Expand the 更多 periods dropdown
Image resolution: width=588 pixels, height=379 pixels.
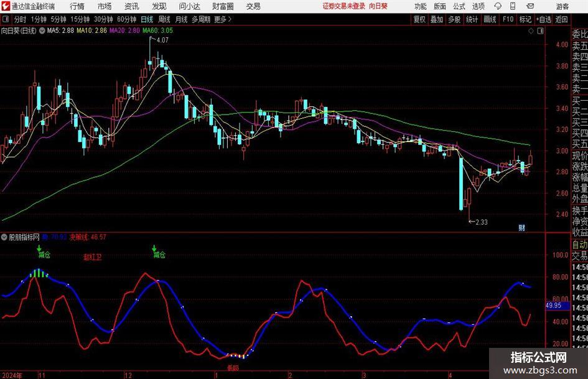tap(223, 19)
